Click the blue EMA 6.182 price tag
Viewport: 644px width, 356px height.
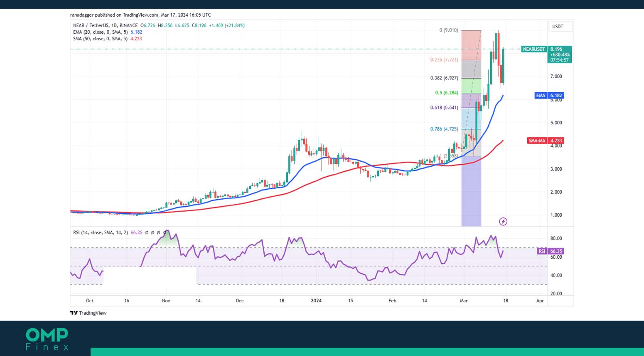coord(549,95)
